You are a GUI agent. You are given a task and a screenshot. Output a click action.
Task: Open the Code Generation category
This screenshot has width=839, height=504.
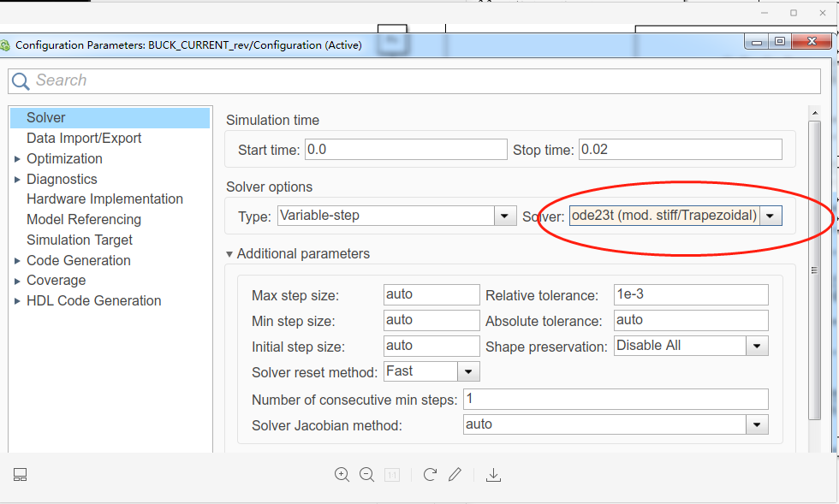[79, 261]
